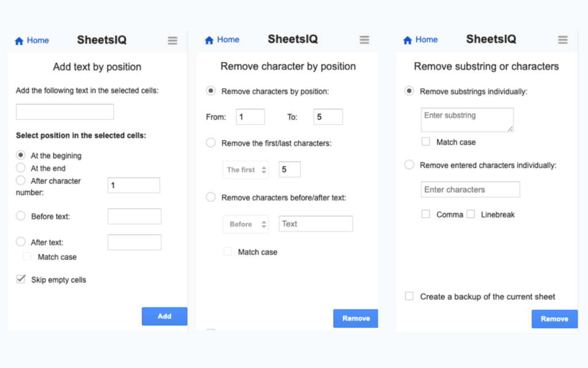Click the Before text input field
The width and height of the screenshot is (588, 368).
coord(134,216)
